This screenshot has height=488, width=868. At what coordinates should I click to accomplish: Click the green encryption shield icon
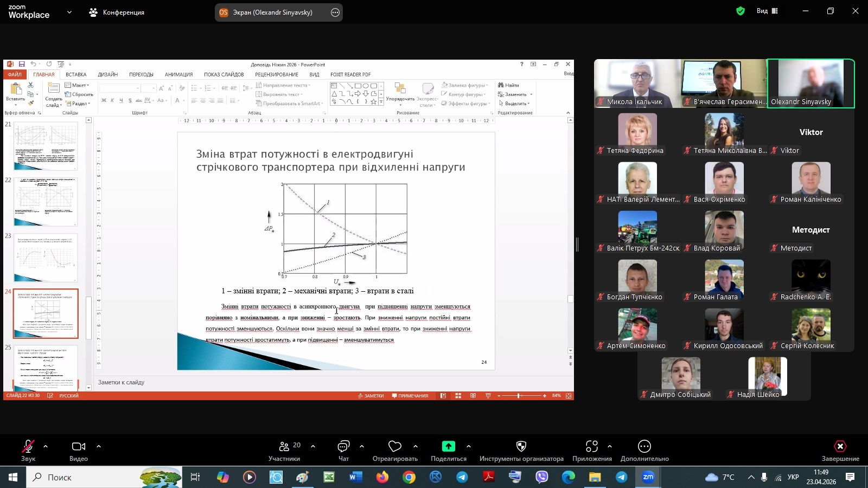click(740, 11)
